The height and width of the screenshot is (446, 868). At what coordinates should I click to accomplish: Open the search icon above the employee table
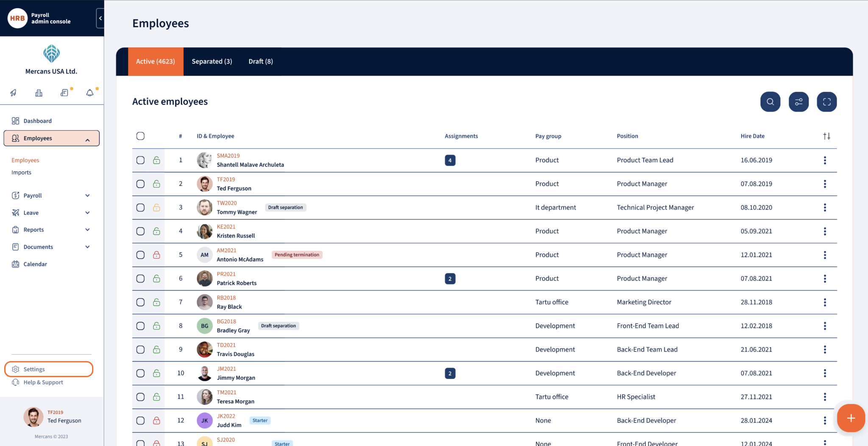coord(770,102)
